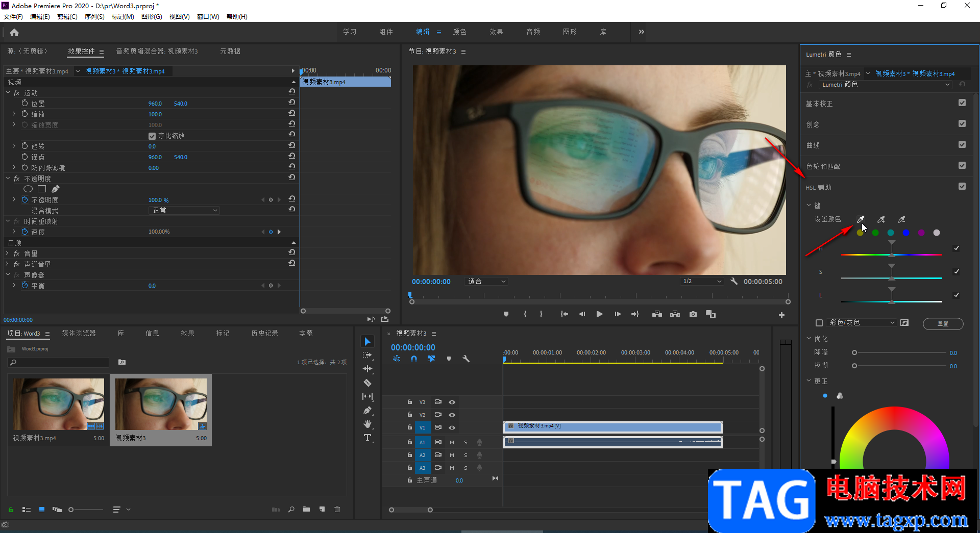Add a marker in the program monitor
980x533 pixels.
[506, 314]
